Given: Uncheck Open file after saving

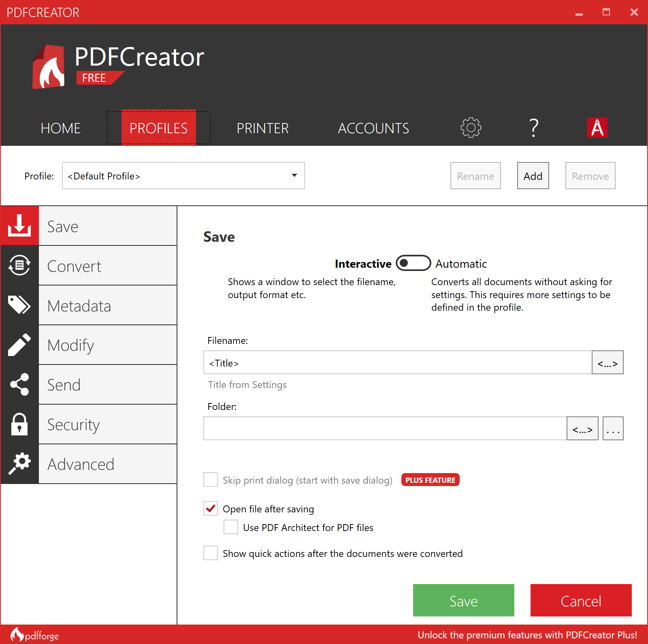Looking at the screenshot, I should point(211,508).
